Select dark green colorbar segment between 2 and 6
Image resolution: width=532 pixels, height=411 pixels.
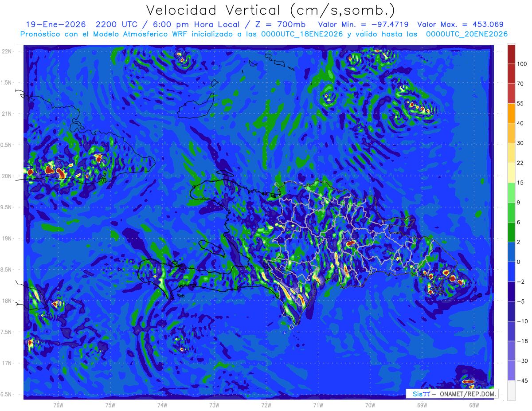pyautogui.click(x=512, y=232)
